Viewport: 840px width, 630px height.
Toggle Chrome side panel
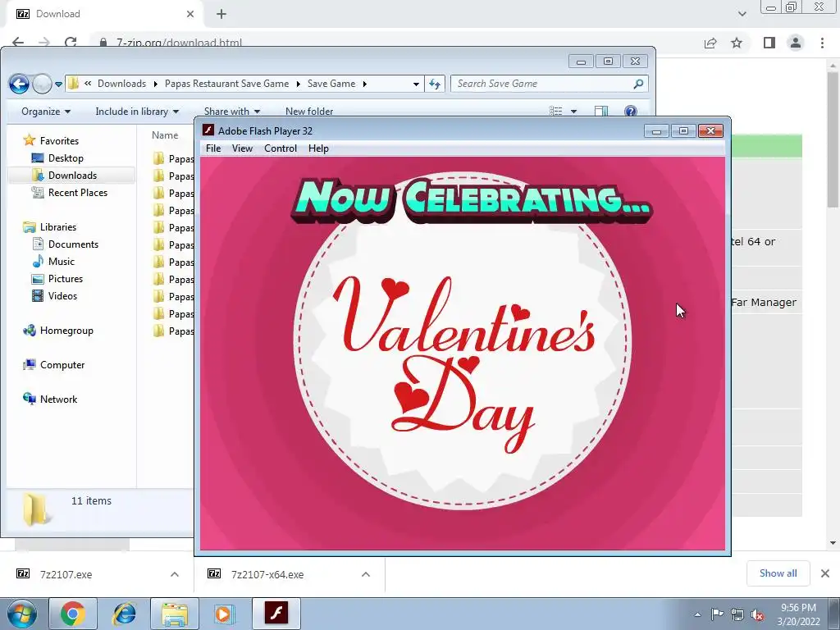tap(769, 43)
